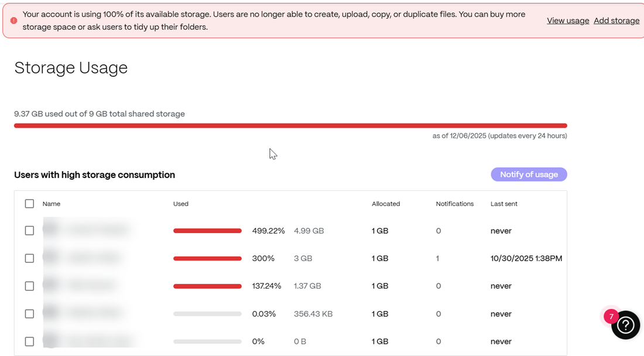Select the checkbox for the 3 GB user
Screen dimensions: 644x356
pyautogui.click(x=29, y=258)
